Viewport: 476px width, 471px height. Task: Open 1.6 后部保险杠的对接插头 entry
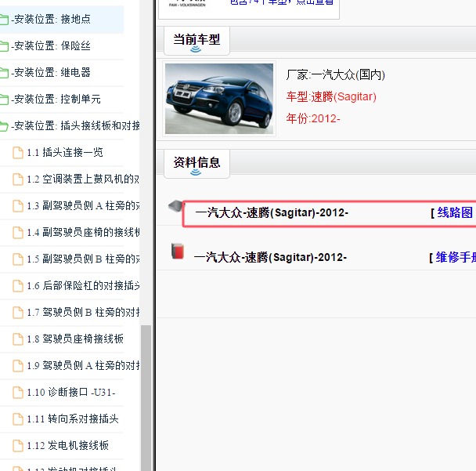coord(83,285)
